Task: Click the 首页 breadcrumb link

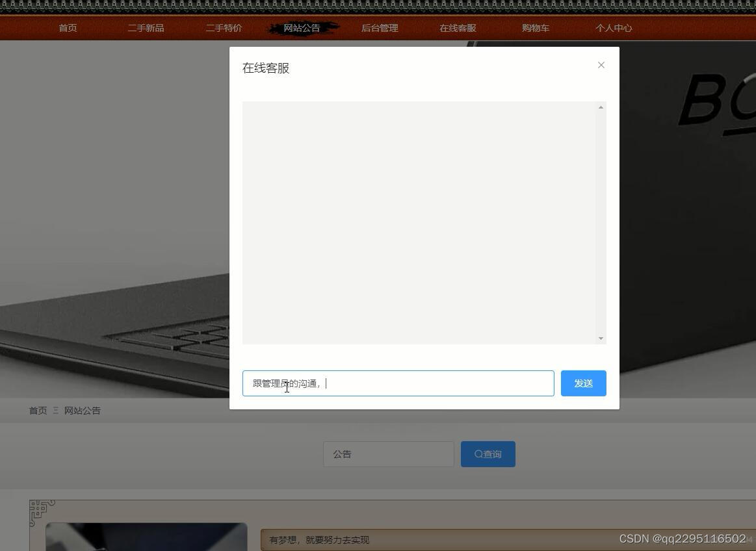Action: 37,410
